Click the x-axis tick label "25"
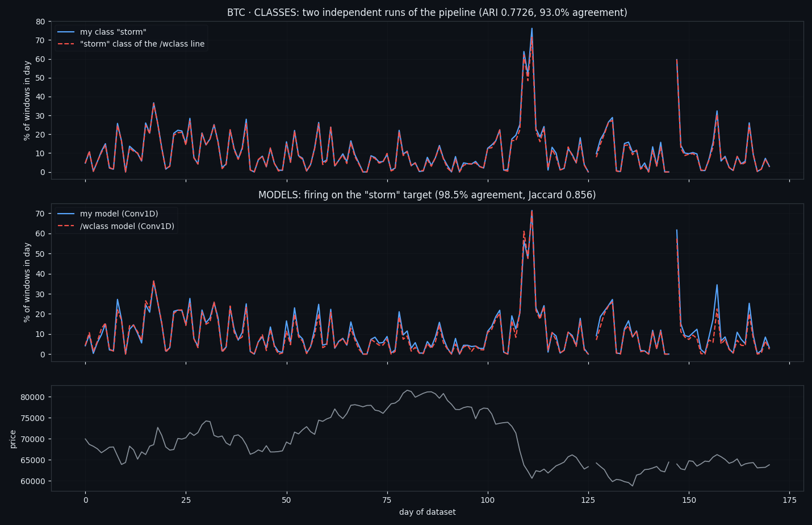This screenshot has width=812, height=525. click(186, 501)
